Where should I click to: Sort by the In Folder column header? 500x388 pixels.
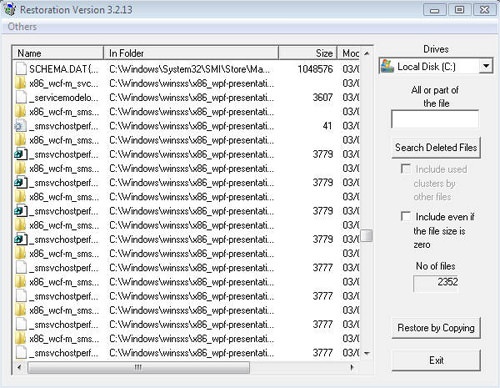tap(191, 53)
